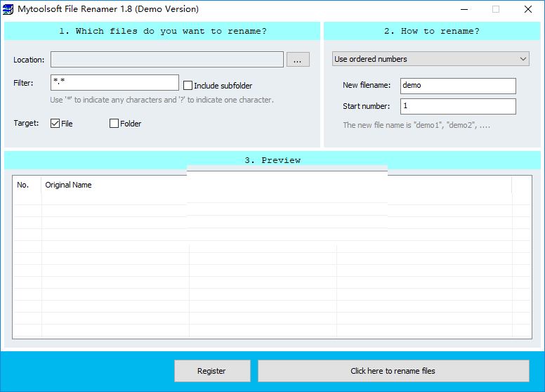Click the Filter text field
Image resolution: width=545 pixels, height=392 pixels.
(114, 83)
